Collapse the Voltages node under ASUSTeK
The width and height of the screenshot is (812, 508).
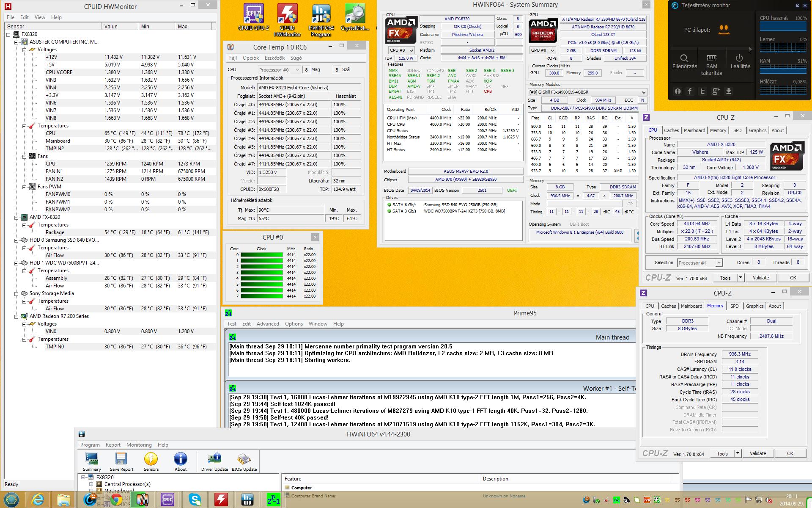(25, 50)
